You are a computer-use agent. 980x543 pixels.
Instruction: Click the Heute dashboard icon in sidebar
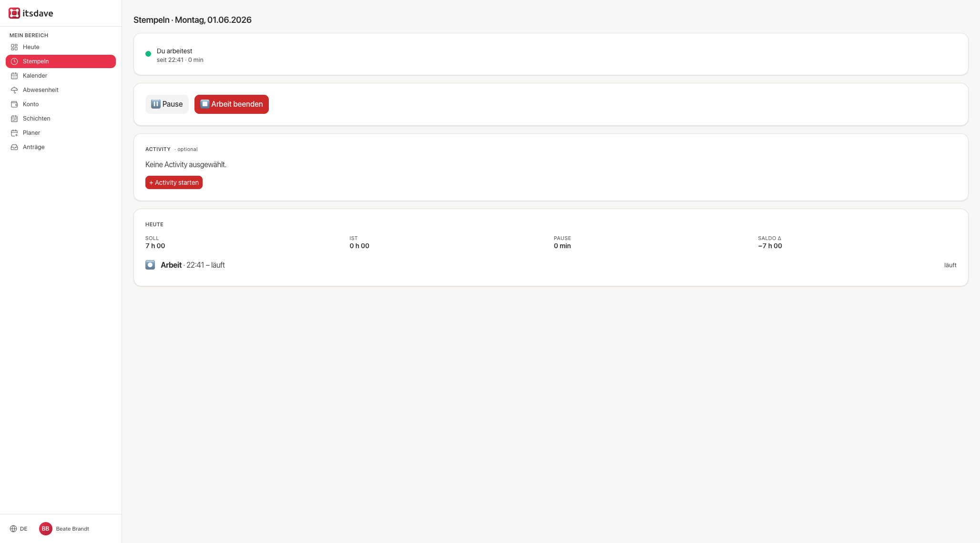(14, 47)
